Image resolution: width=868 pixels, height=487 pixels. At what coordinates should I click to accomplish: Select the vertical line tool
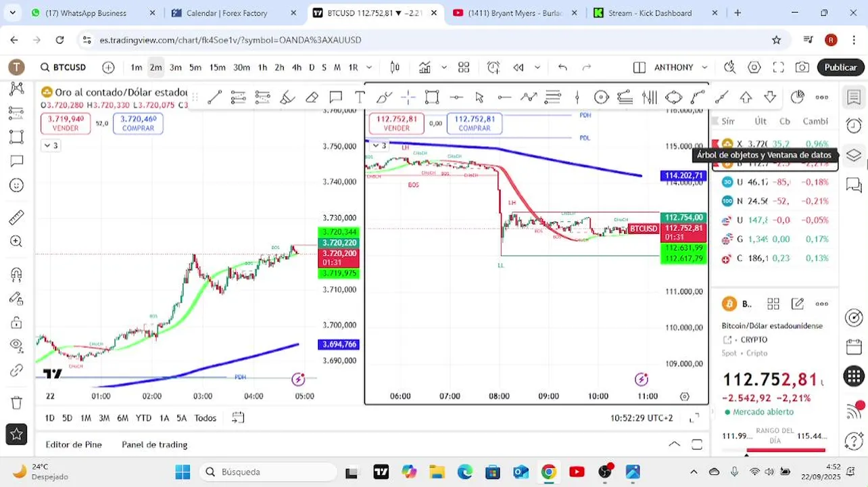577,97
